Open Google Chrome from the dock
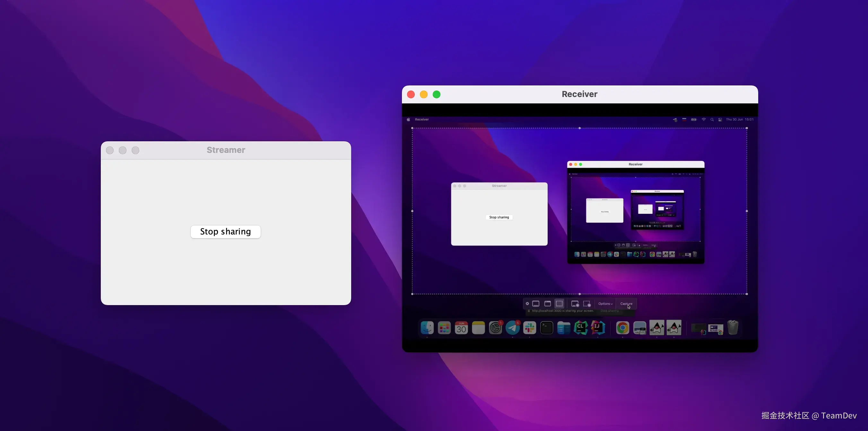The height and width of the screenshot is (431, 868). [622, 328]
